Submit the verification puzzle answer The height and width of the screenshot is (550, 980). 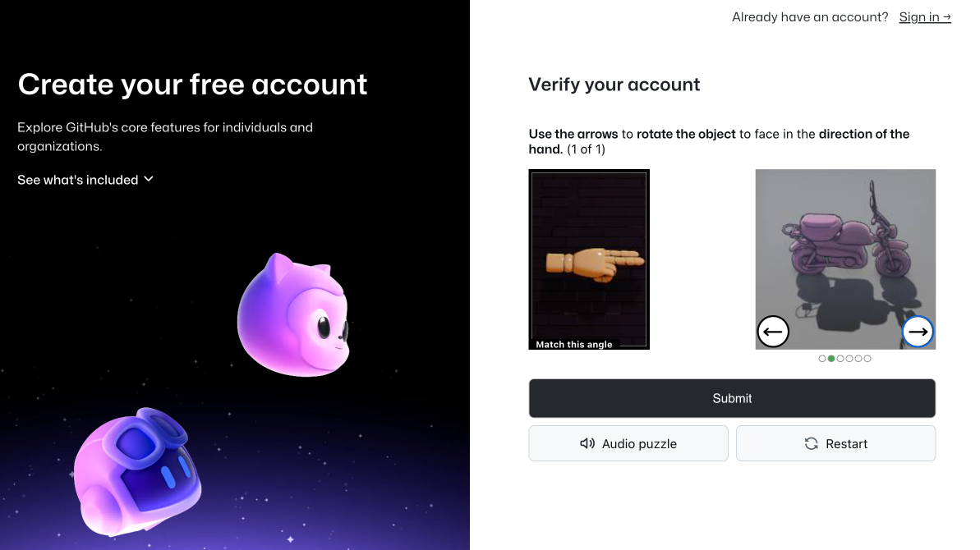click(732, 398)
